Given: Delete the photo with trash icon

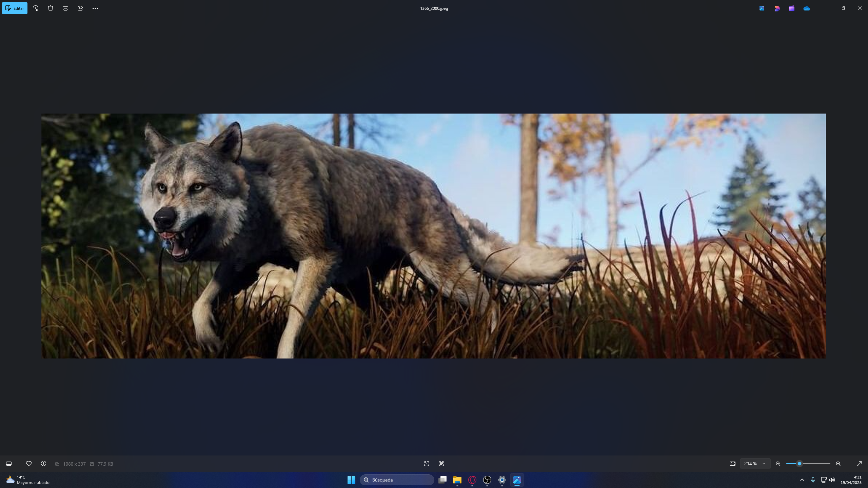Looking at the screenshot, I should coord(51,8).
